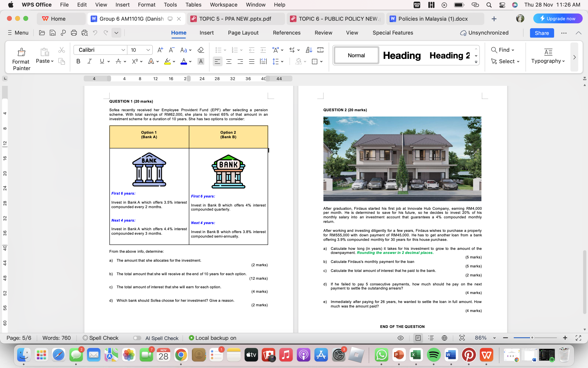Viewport: 588px width, 368px height.
Task: Open the font size dropdown
Action: point(148,50)
